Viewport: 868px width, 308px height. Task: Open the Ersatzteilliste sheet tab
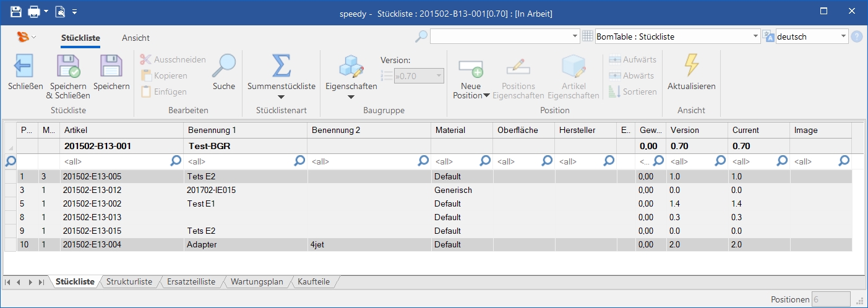pyautogui.click(x=191, y=282)
